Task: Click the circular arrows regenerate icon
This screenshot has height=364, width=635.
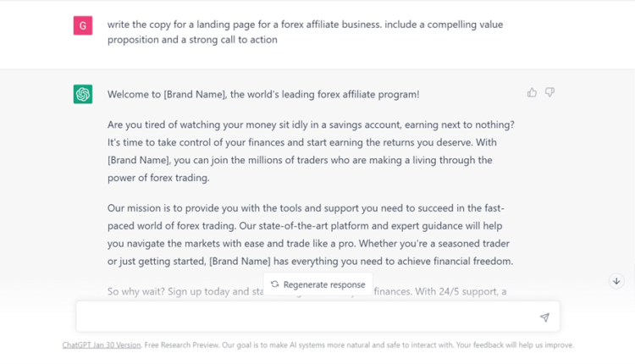Action: click(274, 284)
